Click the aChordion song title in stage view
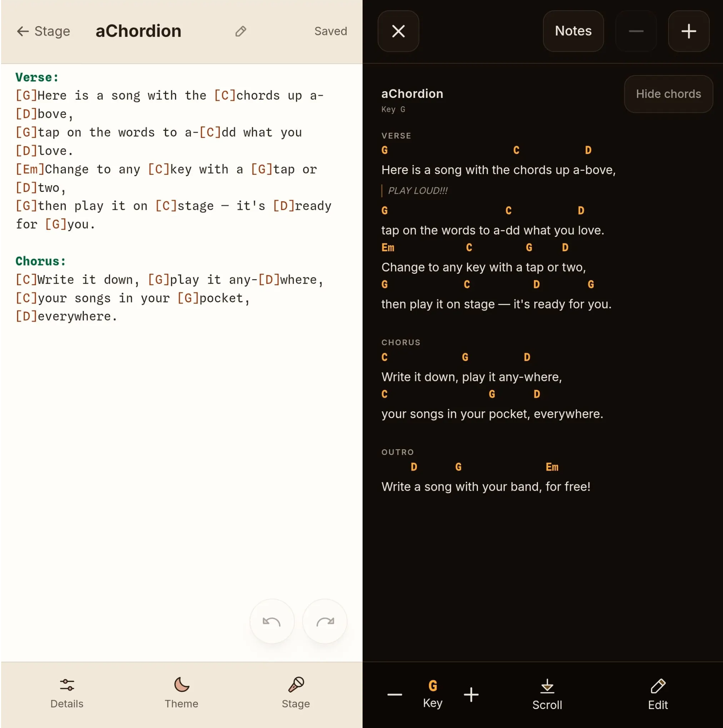 coord(412,94)
